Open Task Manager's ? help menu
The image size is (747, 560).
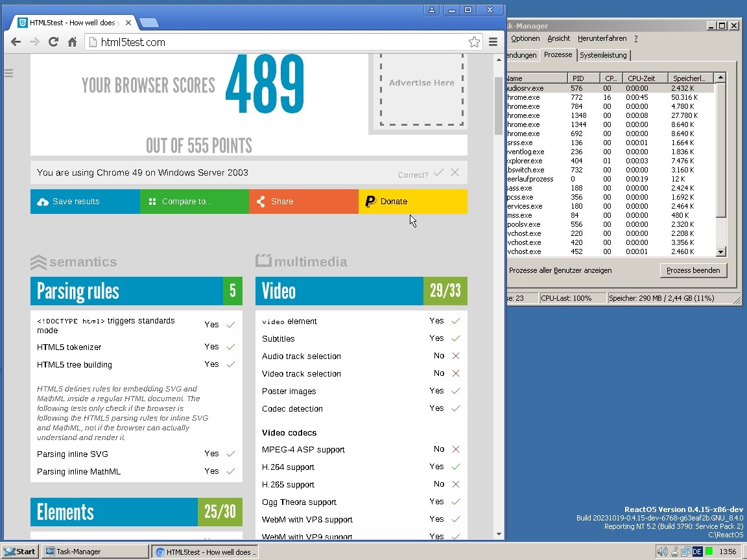point(635,39)
